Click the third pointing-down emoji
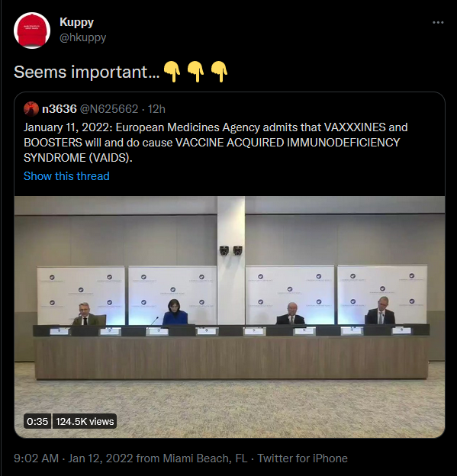The image size is (457, 476). click(x=219, y=72)
